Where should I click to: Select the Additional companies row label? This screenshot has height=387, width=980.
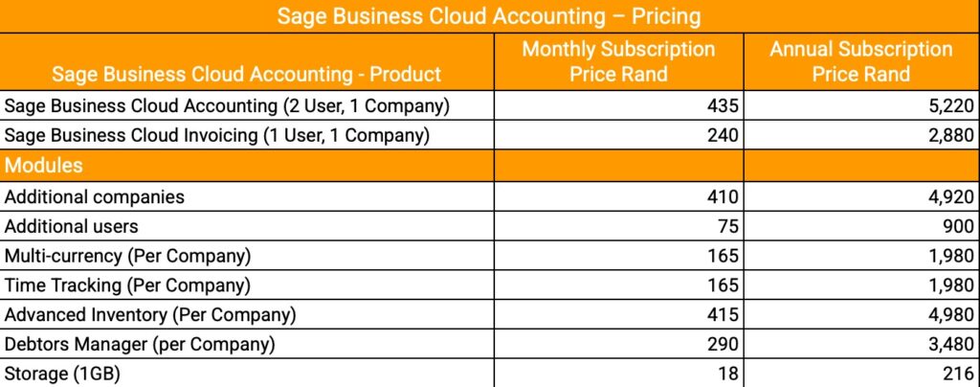click(x=95, y=196)
